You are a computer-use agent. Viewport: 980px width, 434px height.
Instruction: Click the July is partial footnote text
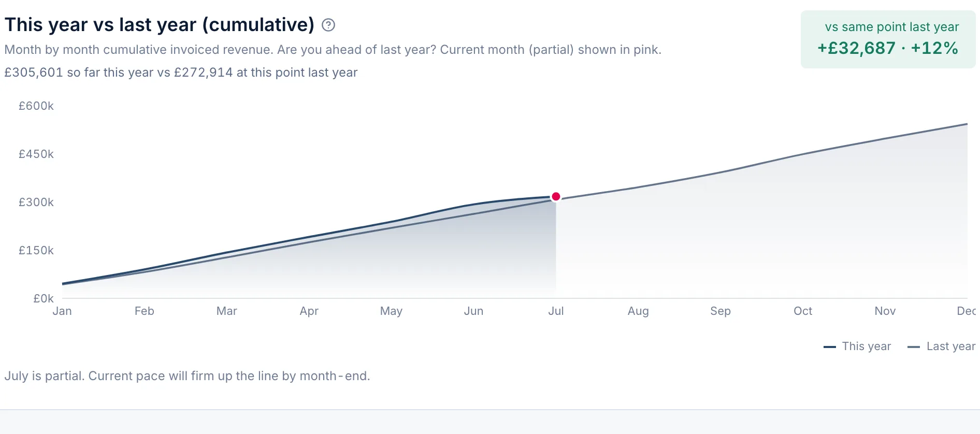(x=187, y=376)
